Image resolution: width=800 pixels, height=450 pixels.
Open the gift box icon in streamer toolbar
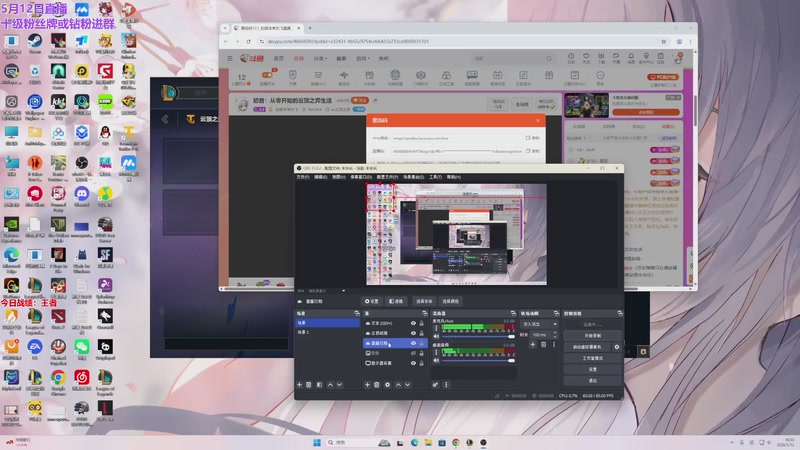click(549, 77)
